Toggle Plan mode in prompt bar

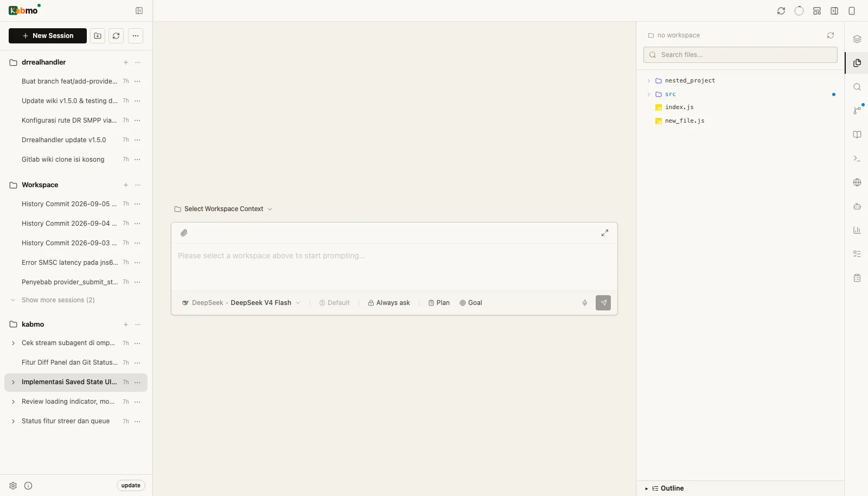click(x=439, y=303)
